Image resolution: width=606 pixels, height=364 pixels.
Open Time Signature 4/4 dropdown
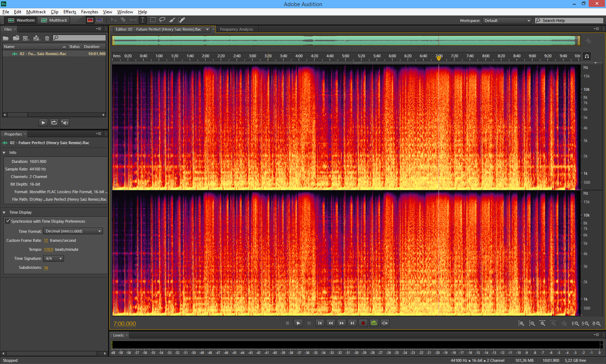53,258
